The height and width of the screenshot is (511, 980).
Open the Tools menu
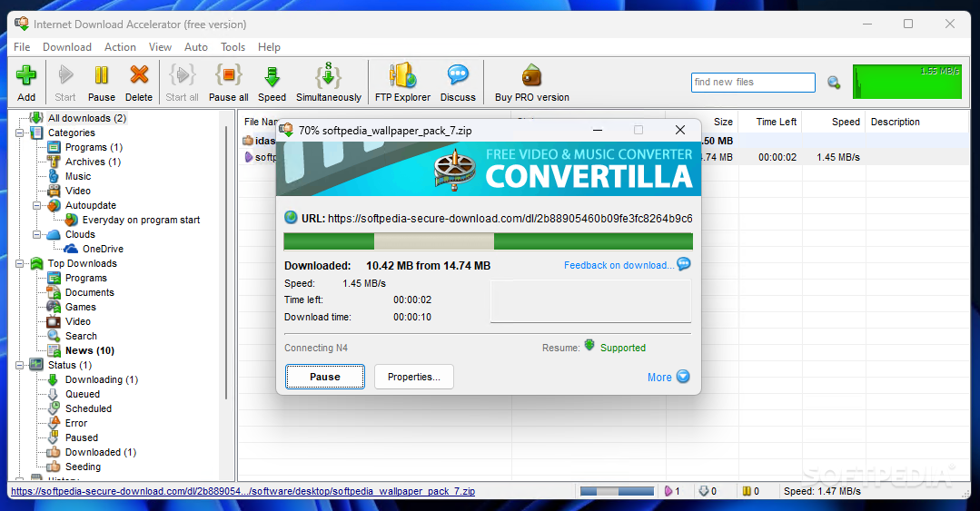click(233, 47)
